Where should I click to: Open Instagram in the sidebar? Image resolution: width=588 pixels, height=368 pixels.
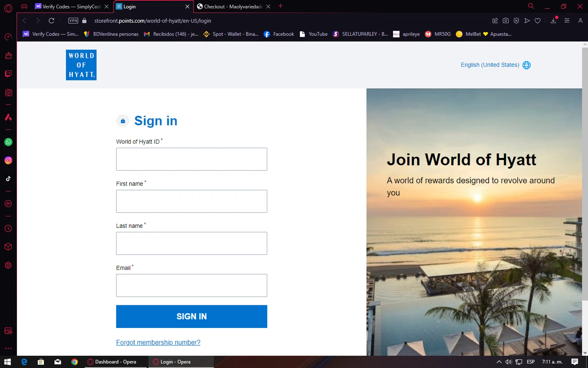tap(8, 160)
